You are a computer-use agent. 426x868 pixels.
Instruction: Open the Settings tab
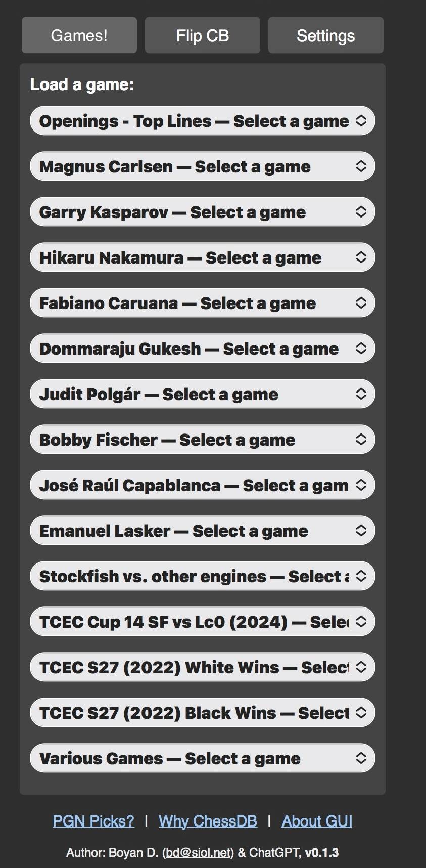[x=326, y=35]
